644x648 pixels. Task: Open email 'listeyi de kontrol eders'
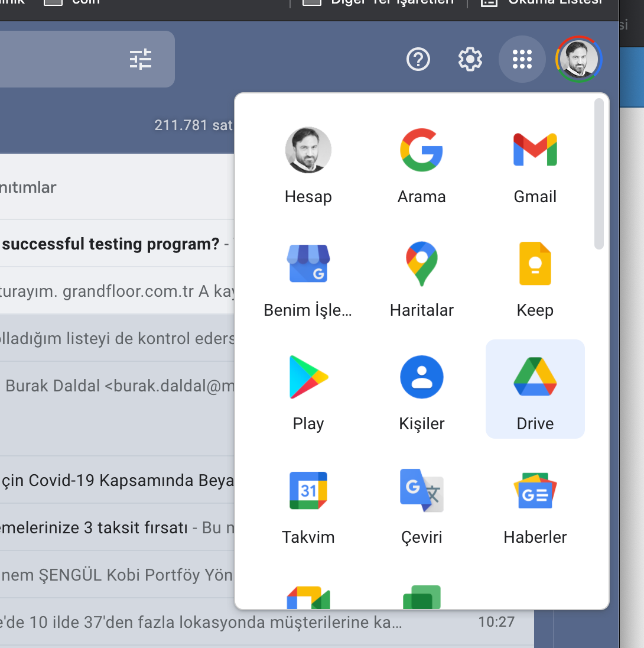coord(118,338)
